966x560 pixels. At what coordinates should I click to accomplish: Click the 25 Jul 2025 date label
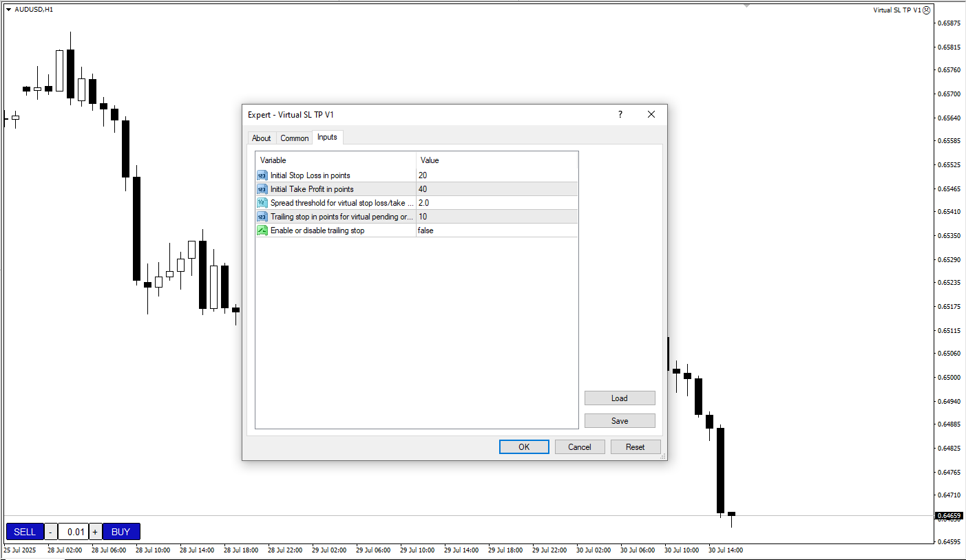click(19, 550)
